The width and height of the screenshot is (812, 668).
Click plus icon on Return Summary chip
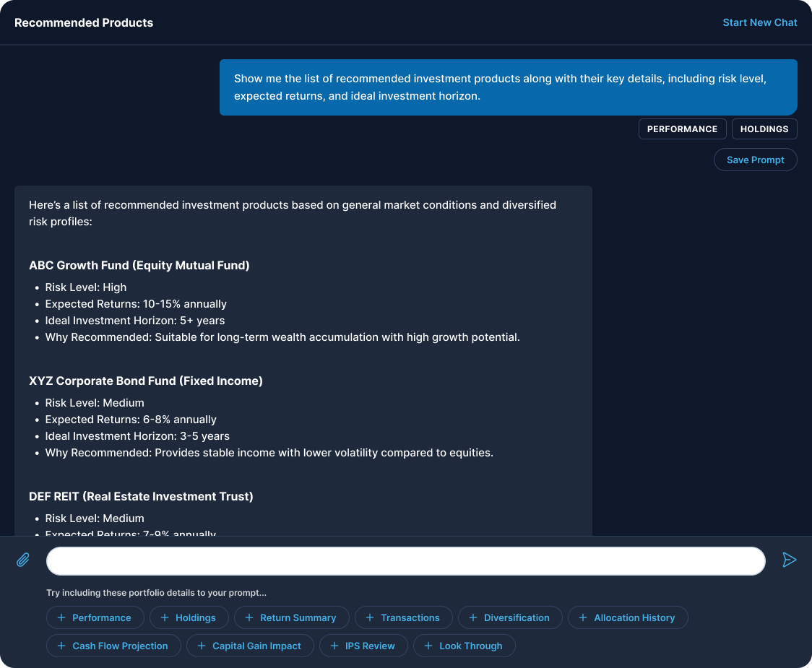point(249,617)
